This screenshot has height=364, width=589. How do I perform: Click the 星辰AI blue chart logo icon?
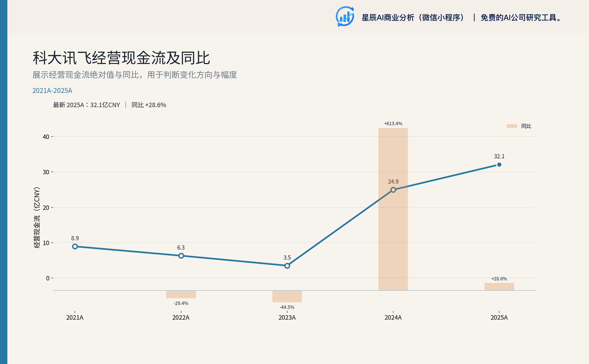point(345,16)
